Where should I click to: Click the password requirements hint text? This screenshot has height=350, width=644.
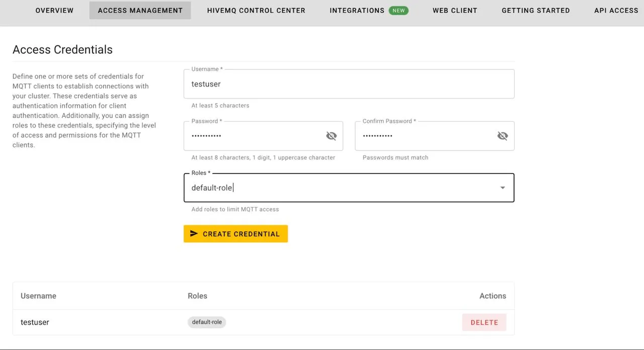tap(263, 158)
